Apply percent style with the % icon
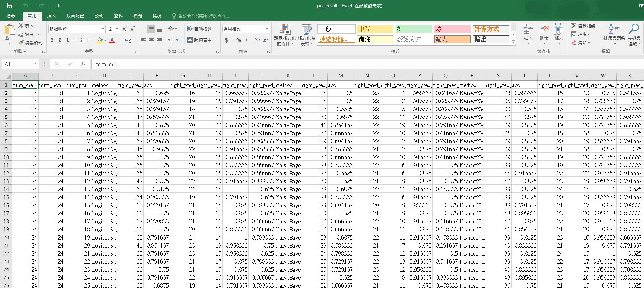The image size is (644, 288). coord(239,40)
